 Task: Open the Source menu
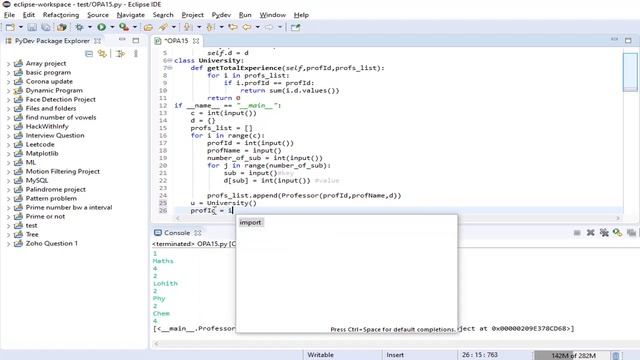coord(98,15)
